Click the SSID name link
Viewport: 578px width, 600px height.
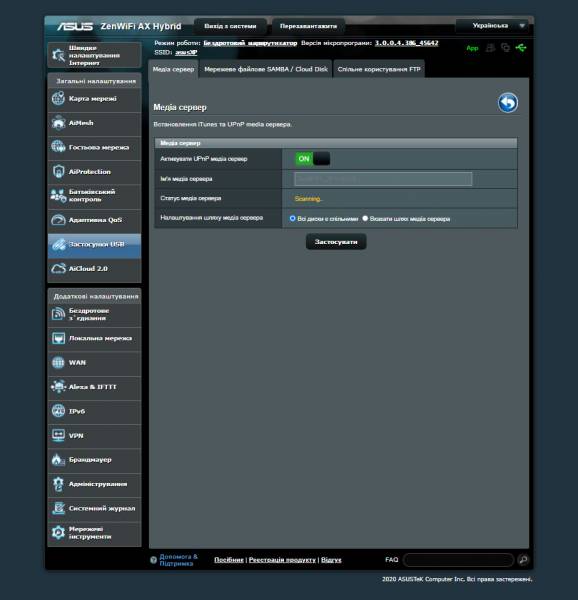point(186,52)
